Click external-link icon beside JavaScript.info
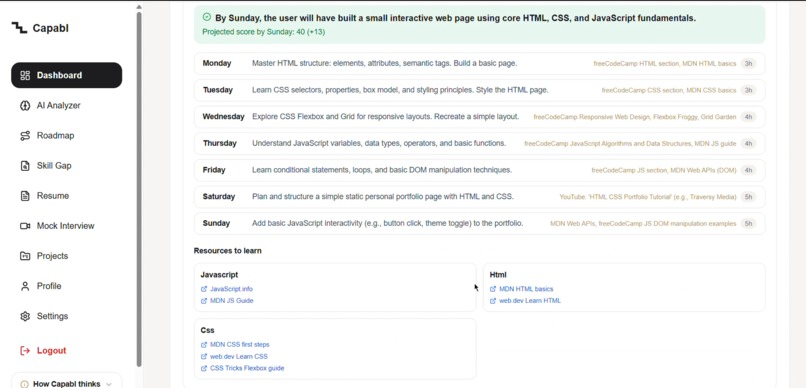Viewport: 806px width, 388px height. [x=204, y=289]
